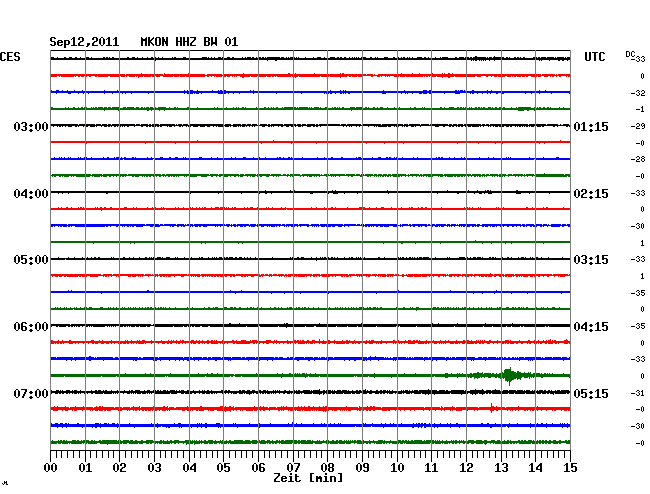Image resolution: width=650 pixels, height=494 pixels.
Task: Select the 03:00 local time label
Action: click(x=31, y=126)
